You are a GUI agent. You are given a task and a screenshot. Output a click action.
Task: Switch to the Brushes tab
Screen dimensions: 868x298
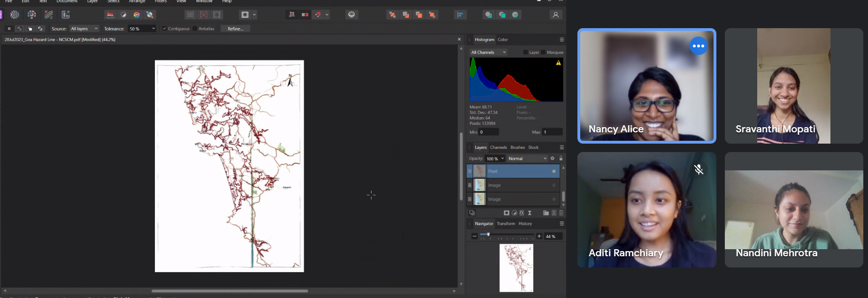click(518, 147)
